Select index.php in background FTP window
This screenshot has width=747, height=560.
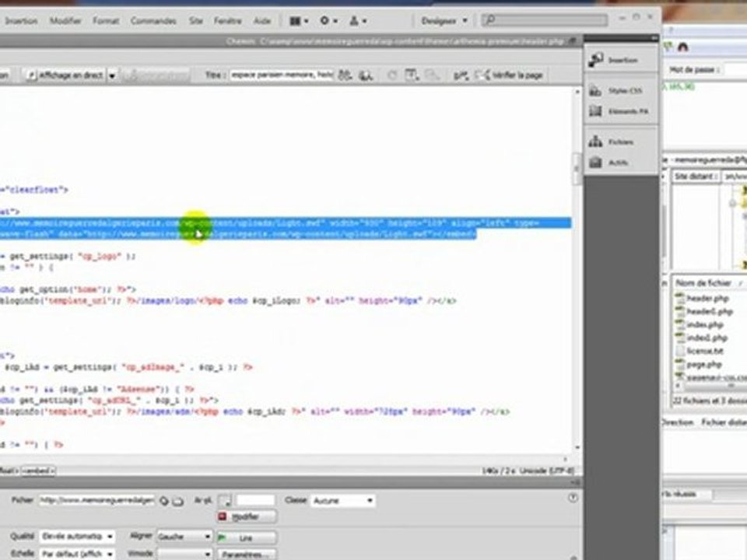[x=700, y=325]
